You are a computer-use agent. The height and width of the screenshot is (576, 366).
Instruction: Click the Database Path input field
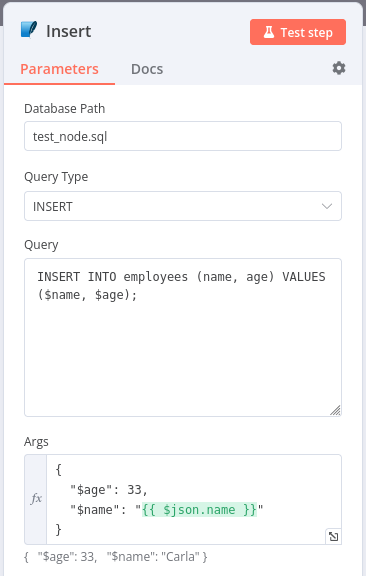click(183, 136)
